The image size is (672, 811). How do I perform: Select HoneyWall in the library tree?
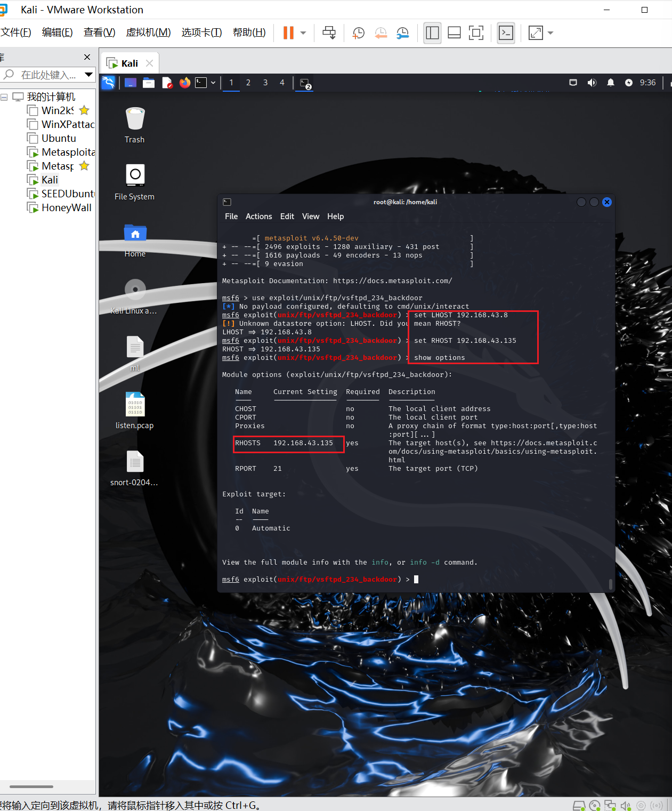coord(59,207)
